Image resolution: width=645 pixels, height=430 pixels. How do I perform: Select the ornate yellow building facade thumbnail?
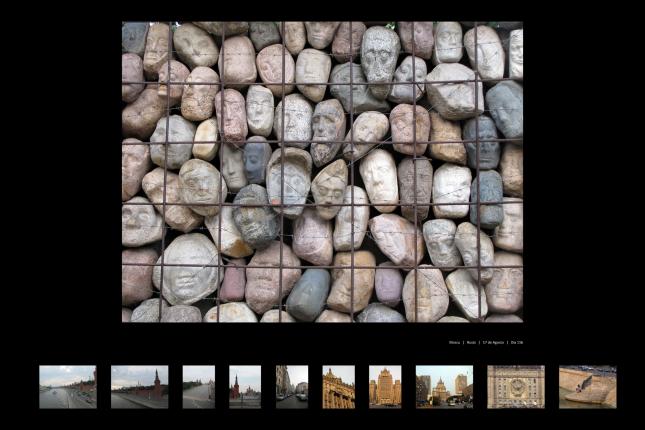pos(338,386)
